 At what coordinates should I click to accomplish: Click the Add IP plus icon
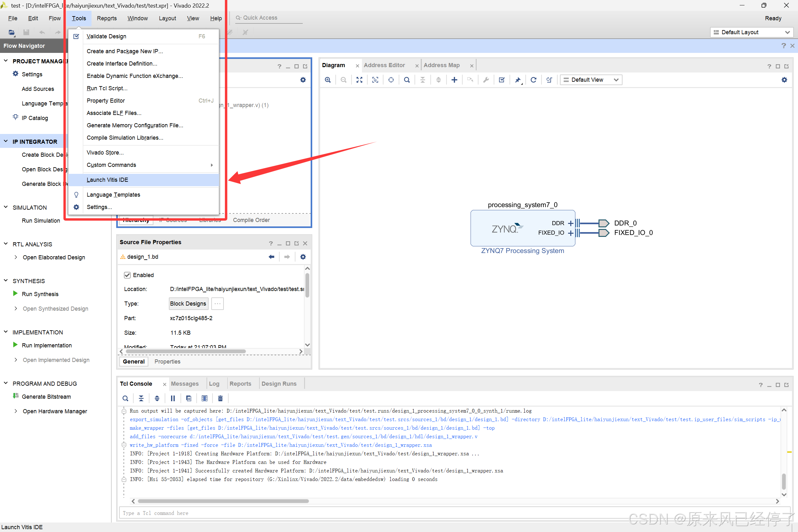(x=454, y=80)
